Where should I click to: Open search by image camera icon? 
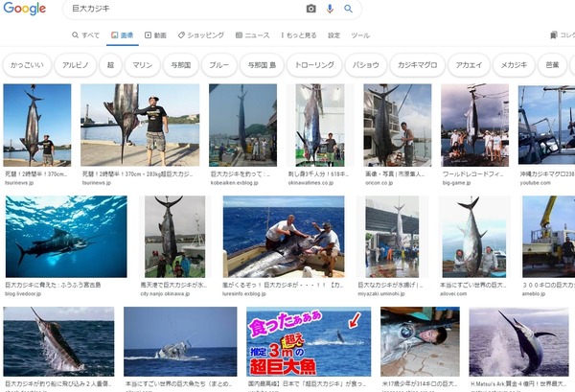310,9
